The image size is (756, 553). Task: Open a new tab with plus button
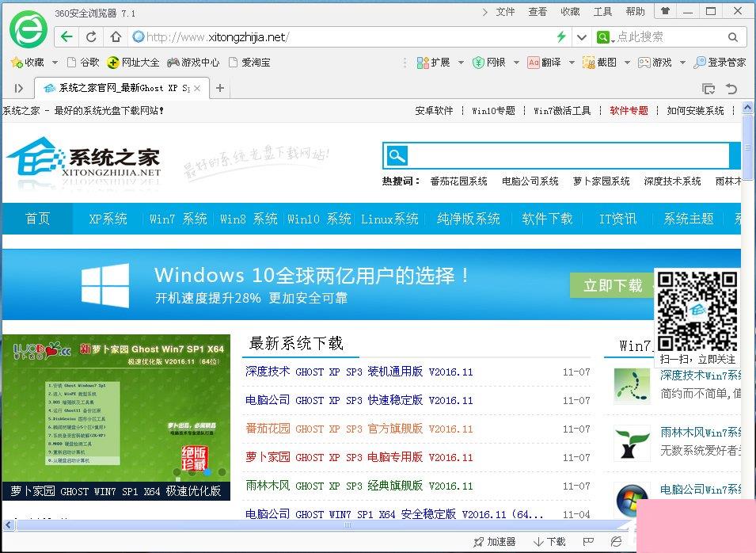pos(220,88)
